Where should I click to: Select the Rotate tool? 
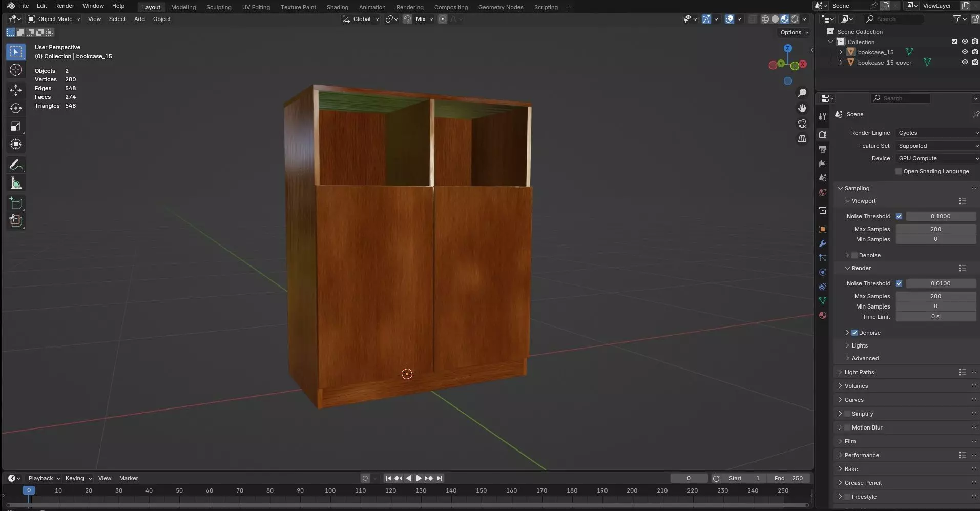[16, 108]
